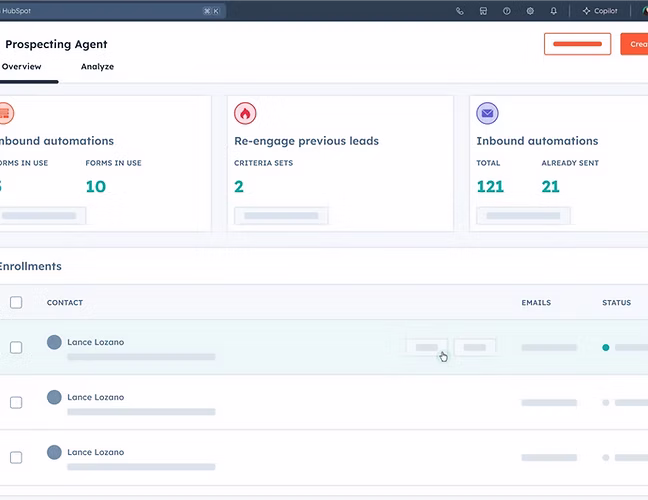Click placeholder button under TOTAL 121 card
The height and width of the screenshot is (500, 648).
pyautogui.click(x=523, y=216)
